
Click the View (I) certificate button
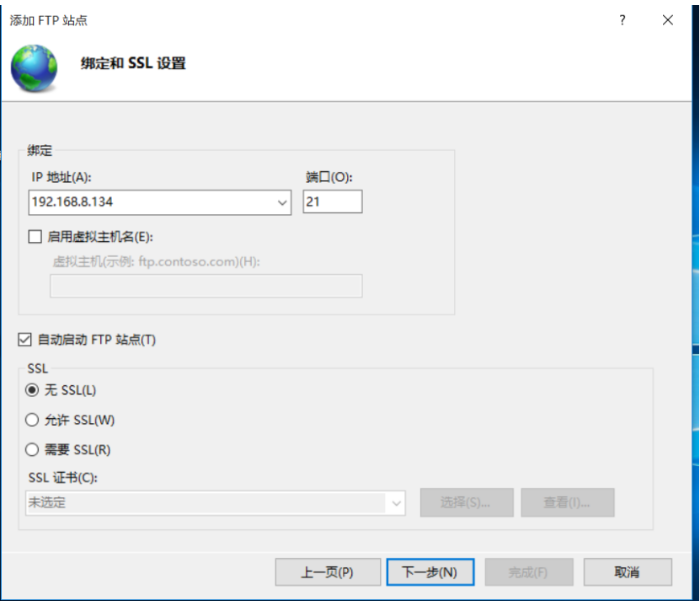click(x=568, y=502)
